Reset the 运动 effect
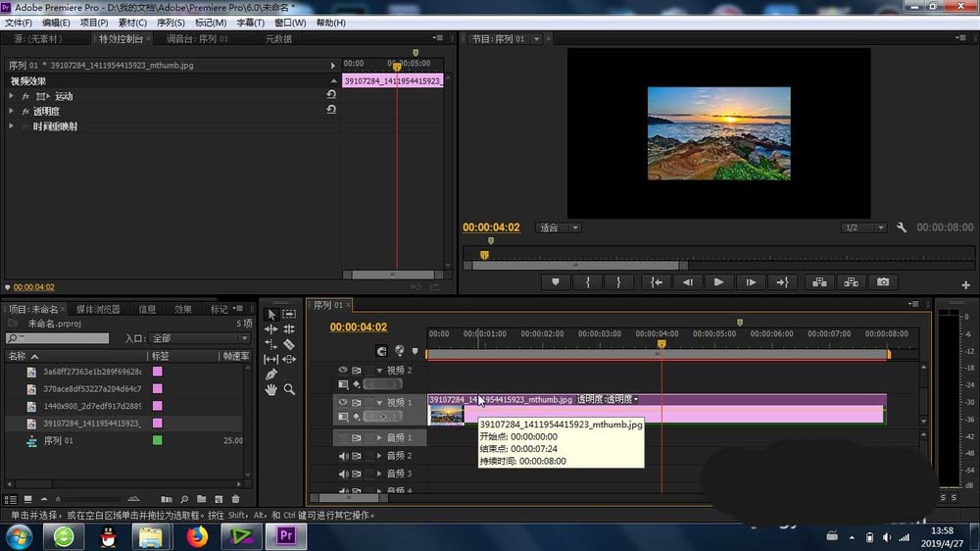Image resolution: width=980 pixels, height=551 pixels. click(331, 94)
